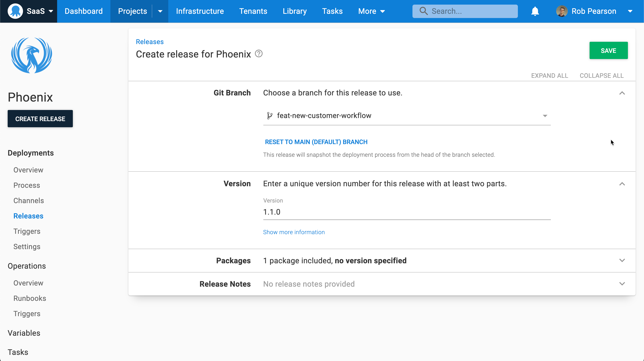Viewport: 644px width, 361px height.
Task: Expand the Packages section
Action: click(x=622, y=260)
